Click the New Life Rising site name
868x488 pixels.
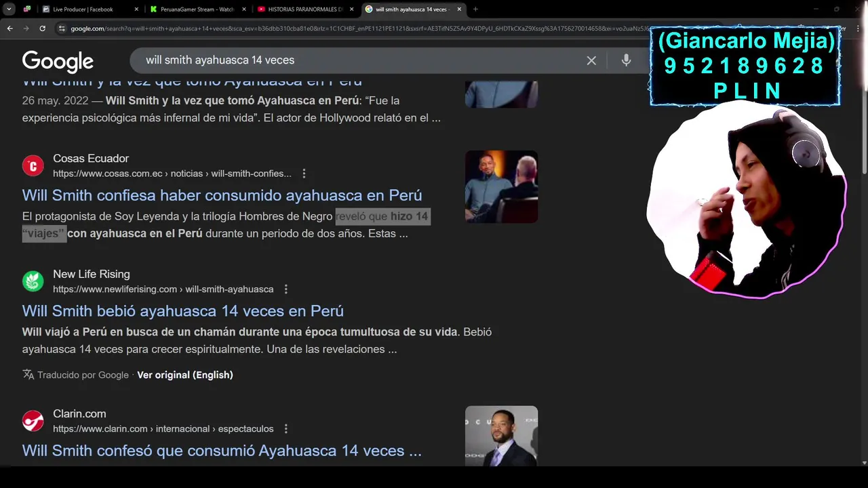pyautogui.click(x=92, y=274)
